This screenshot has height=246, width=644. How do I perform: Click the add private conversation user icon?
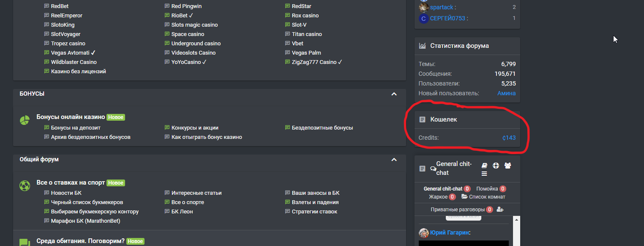[500, 209]
